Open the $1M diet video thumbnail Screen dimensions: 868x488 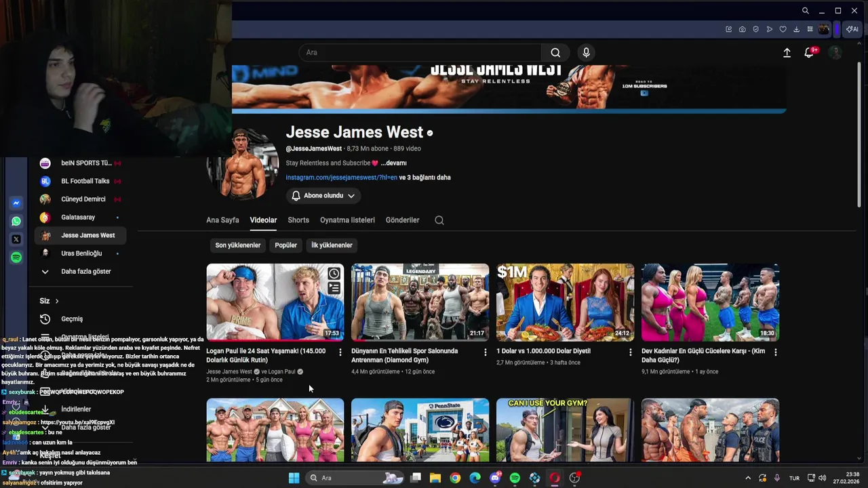point(565,302)
